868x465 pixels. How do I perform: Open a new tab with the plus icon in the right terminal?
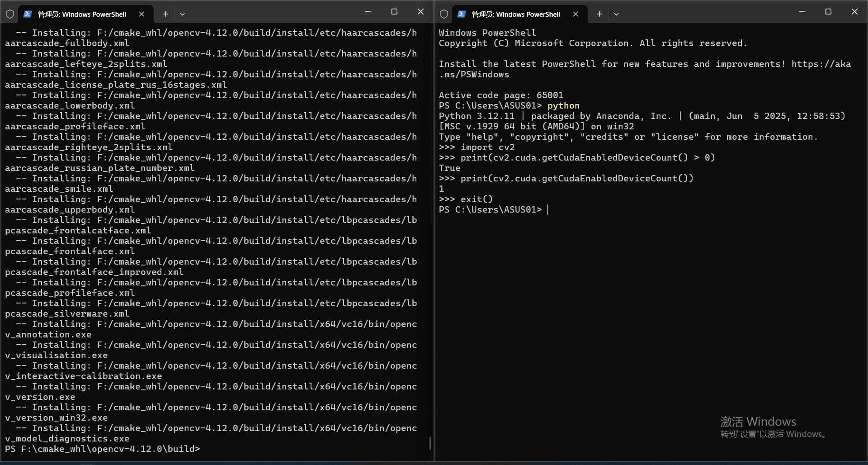(x=599, y=14)
